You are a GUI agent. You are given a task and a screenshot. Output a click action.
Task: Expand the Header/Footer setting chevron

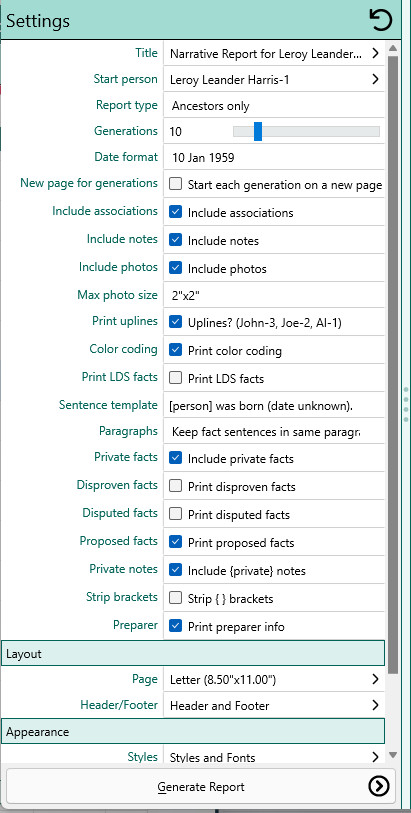[x=375, y=705]
